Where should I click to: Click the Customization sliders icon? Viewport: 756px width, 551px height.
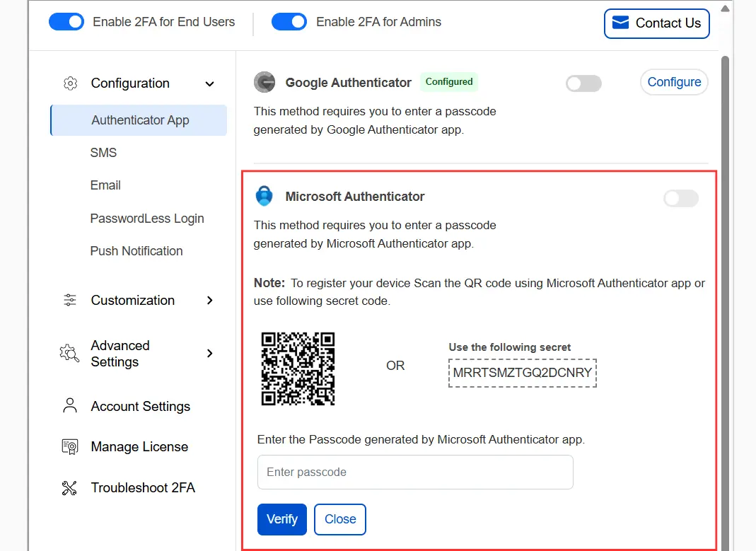(70, 300)
